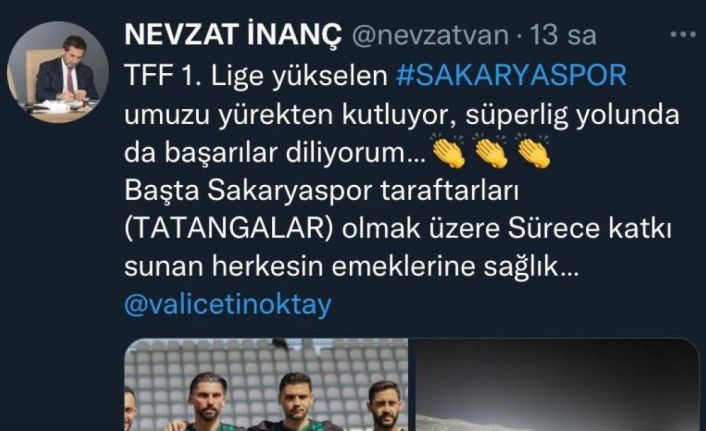Open the #SAKARYASPOR hashtag

tap(511, 75)
